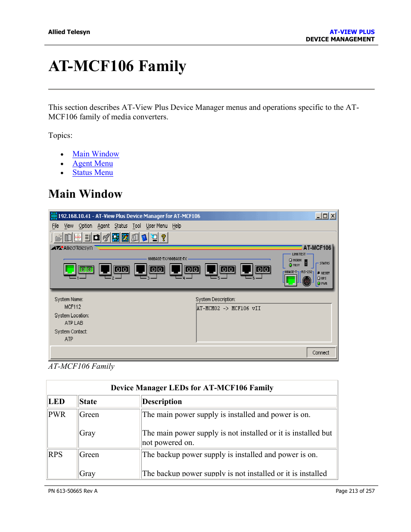This screenshot has width=411, height=532.
Task: Close the Device Manager window
Action: click(333, 216)
